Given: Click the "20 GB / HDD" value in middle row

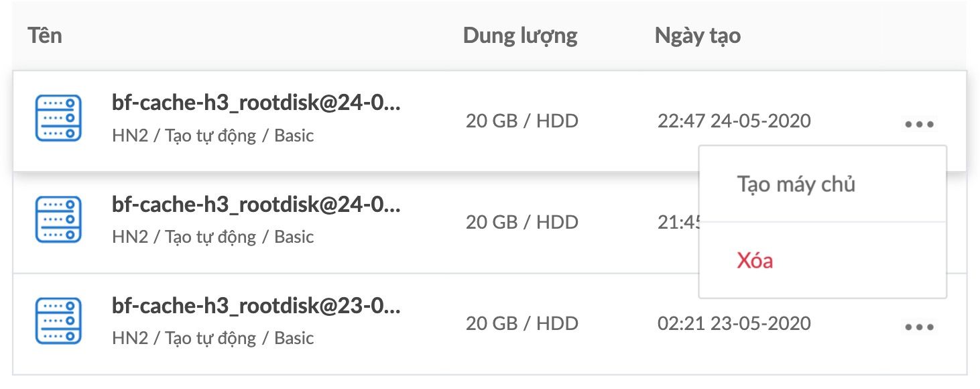Looking at the screenshot, I should [522, 222].
